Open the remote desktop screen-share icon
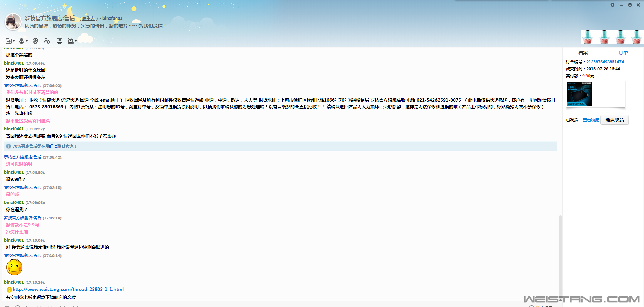This screenshot has width=644, height=307. click(x=59, y=41)
